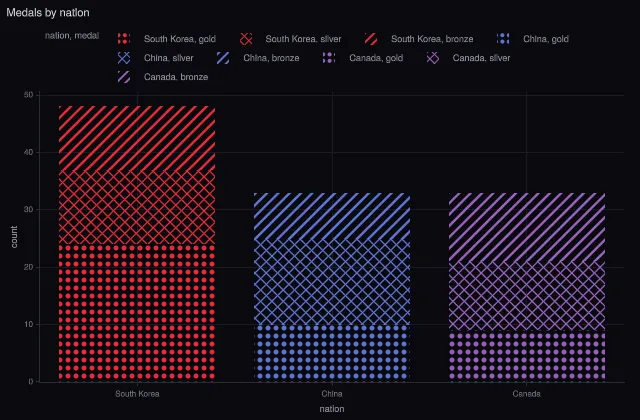Click the 'nation, medal' legend title
The width and height of the screenshot is (640, 420).
[72, 36]
